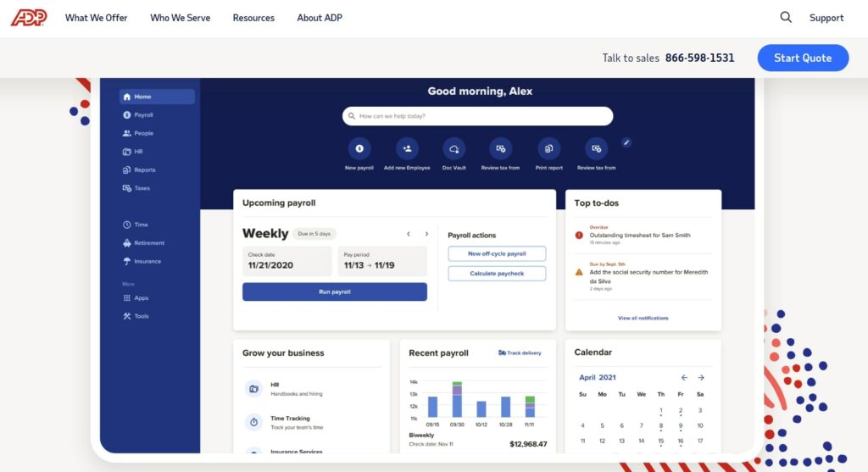Click the edit pencil icon beside quick actions
The image size is (868, 472).
pyautogui.click(x=626, y=142)
